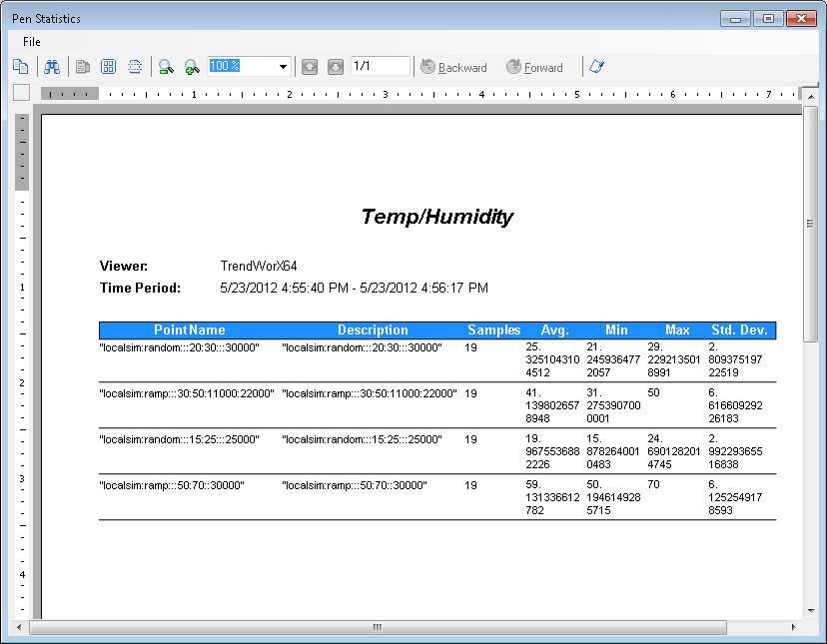827x644 pixels.
Task: Click the continuous scroll view icon
Action: (133, 67)
